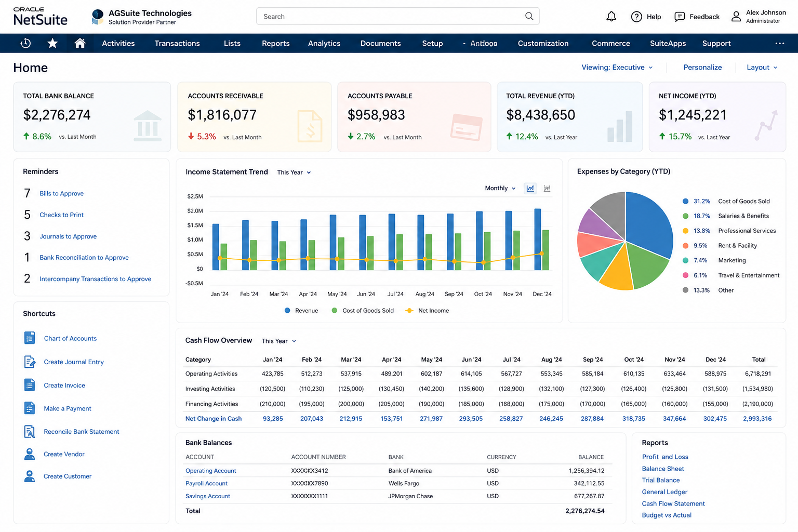Switch Income Statement to bar chart view

[x=547, y=188]
